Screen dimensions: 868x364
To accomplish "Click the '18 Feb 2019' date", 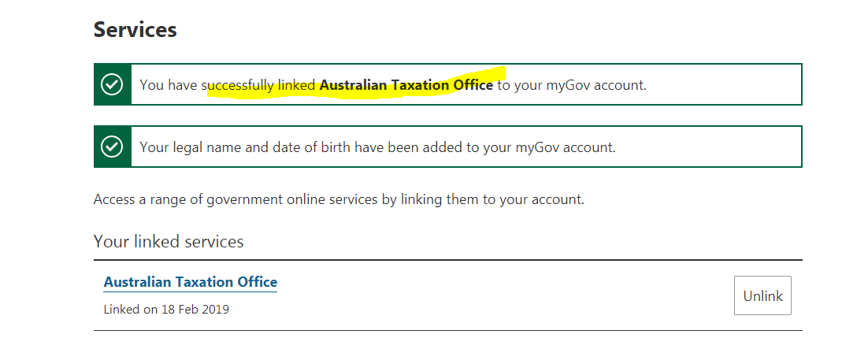I will 195,309.
